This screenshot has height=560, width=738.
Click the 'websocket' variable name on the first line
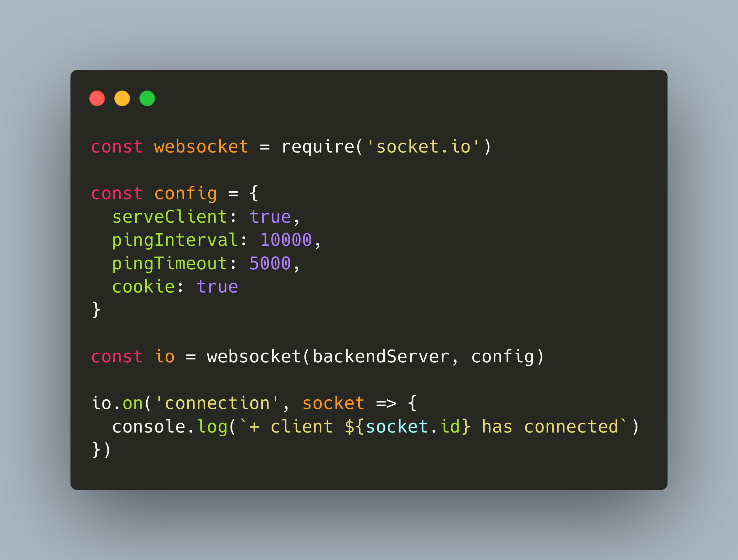[x=201, y=147]
